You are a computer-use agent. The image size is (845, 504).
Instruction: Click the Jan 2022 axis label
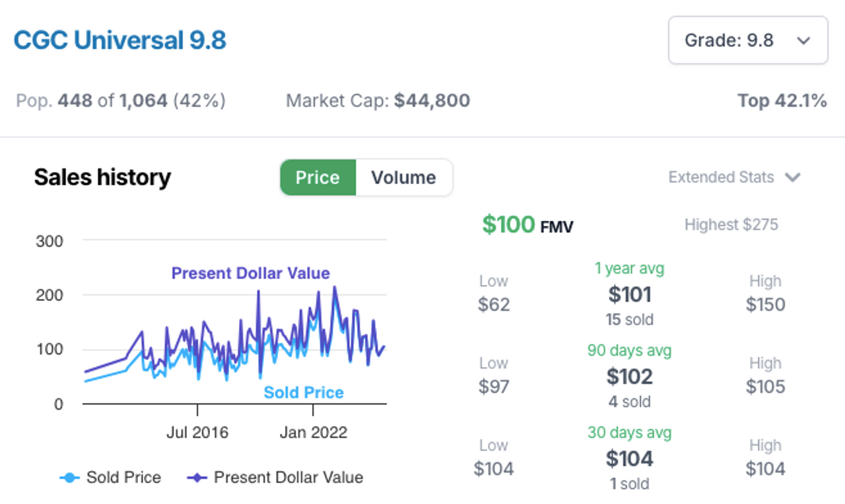313,433
